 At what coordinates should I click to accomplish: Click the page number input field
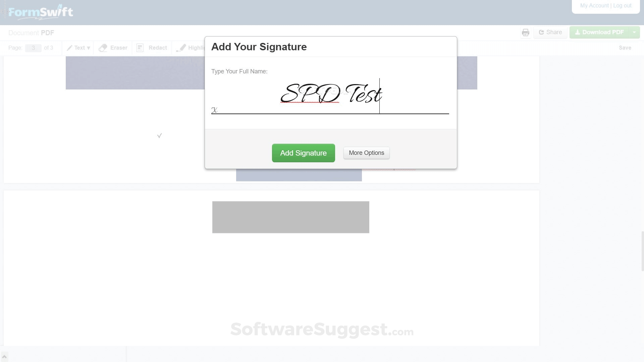tap(33, 48)
